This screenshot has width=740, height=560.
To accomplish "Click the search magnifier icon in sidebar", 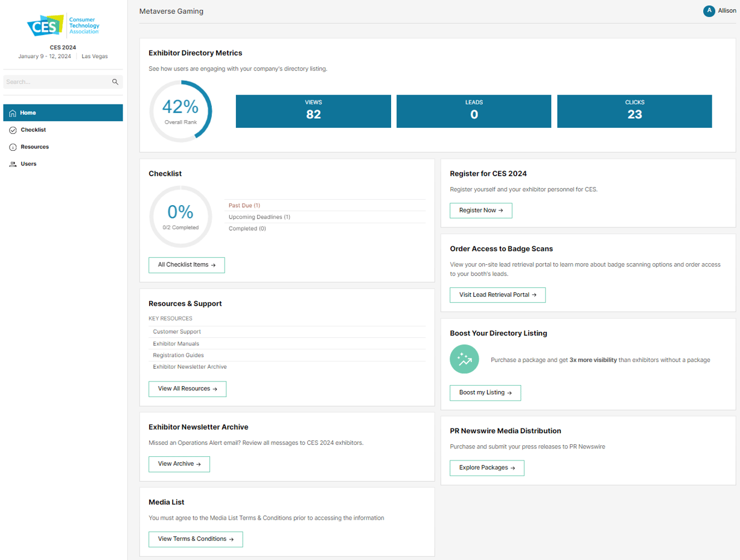I will pos(115,82).
